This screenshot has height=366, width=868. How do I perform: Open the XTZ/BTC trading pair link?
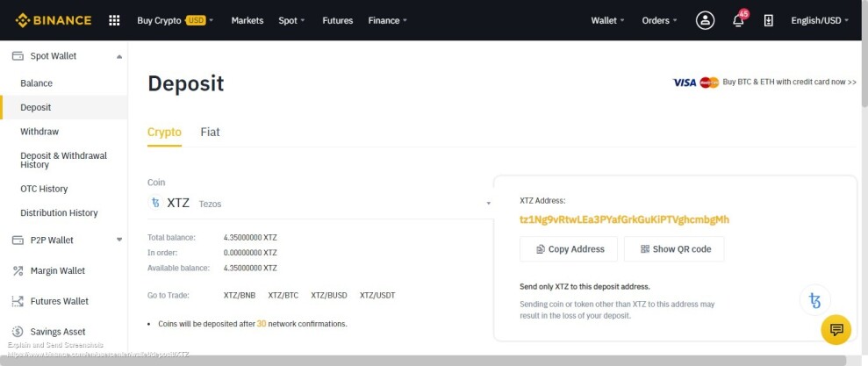pyautogui.click(x=283, y=296)
